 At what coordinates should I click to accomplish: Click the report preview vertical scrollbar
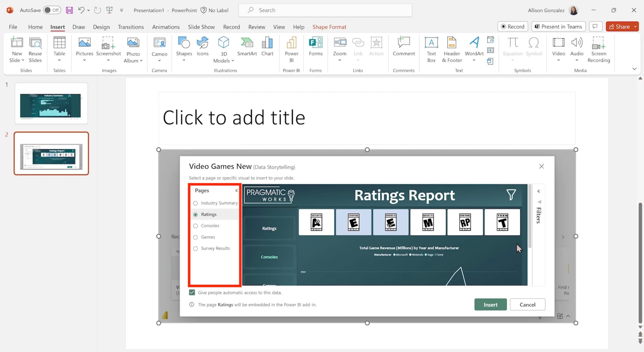(x=530, y=216)
